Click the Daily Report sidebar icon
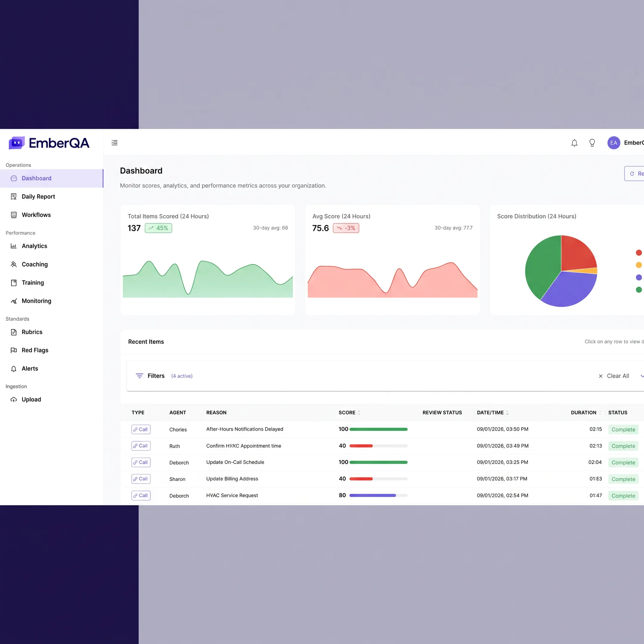 pyautogui.click(x=14, y=197)
